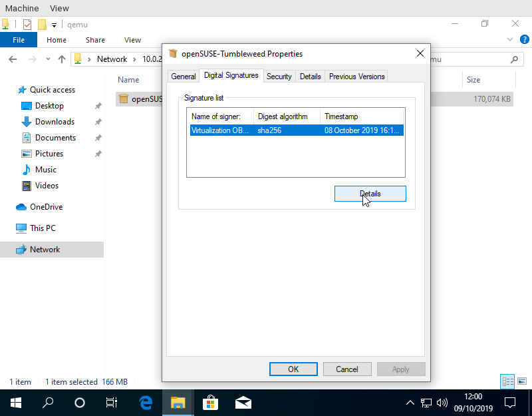This screenshot has height=416, width=532.
Task: Open Task View on the taskbar
Action: tap(112, 403)
